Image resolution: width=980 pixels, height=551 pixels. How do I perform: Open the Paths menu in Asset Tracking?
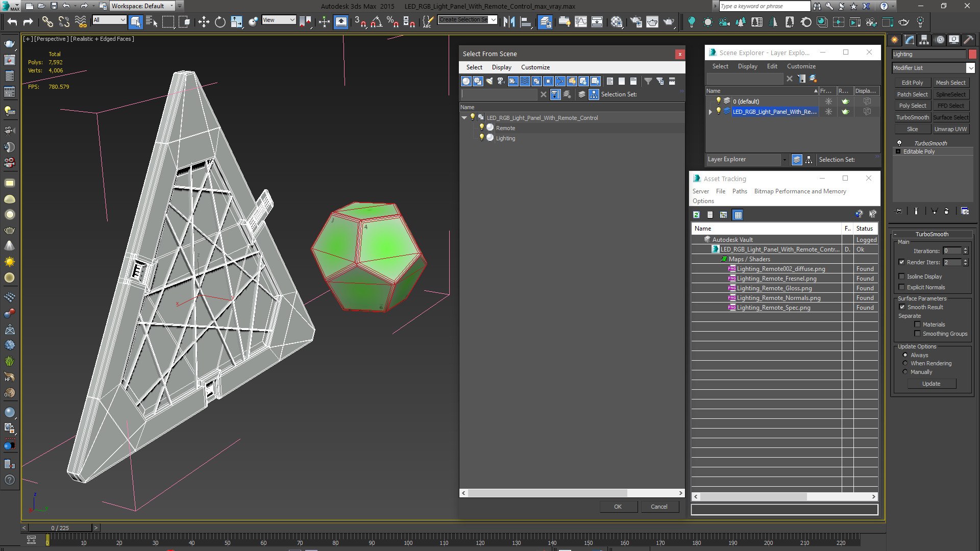pos(739,191)
